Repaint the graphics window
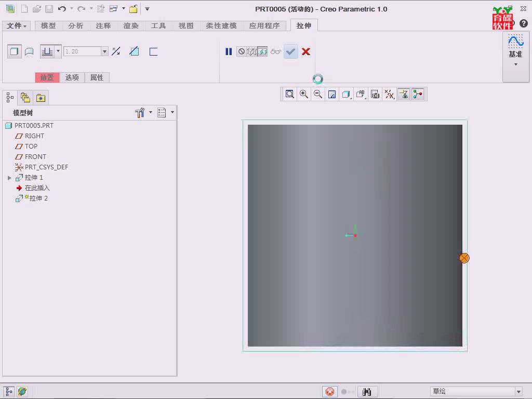Screen dimensions: 532x399 pyautogui.click(x=332, y=94)
